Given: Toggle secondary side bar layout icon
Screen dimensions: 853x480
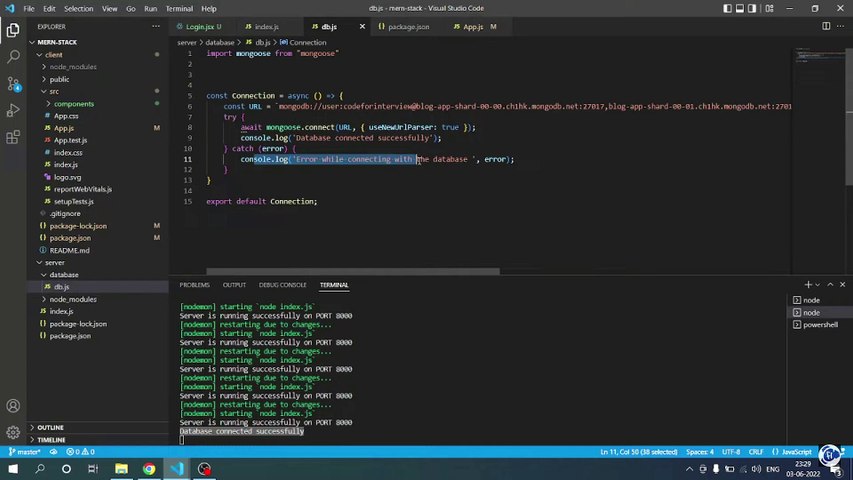Looking at the screenshot, I should pos(752,9).
